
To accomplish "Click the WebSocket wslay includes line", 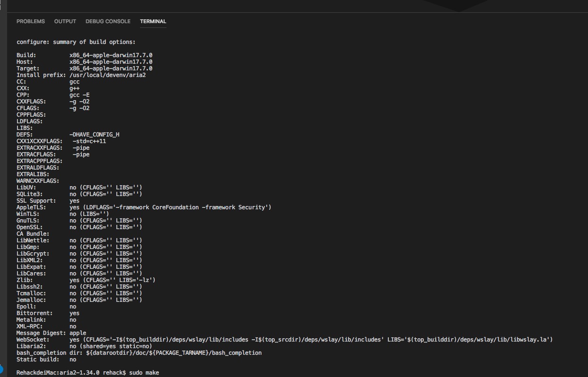I will pos(285,340).
